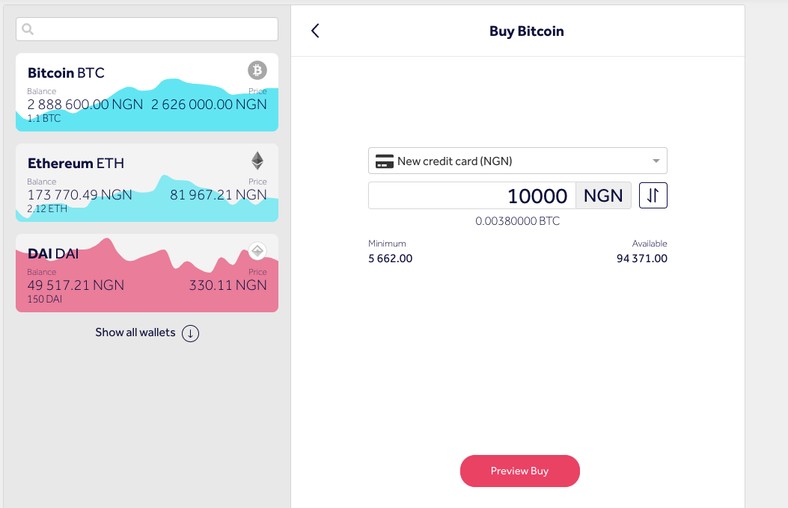Click the payment method dropdown arrow

(x=656, y=161)
